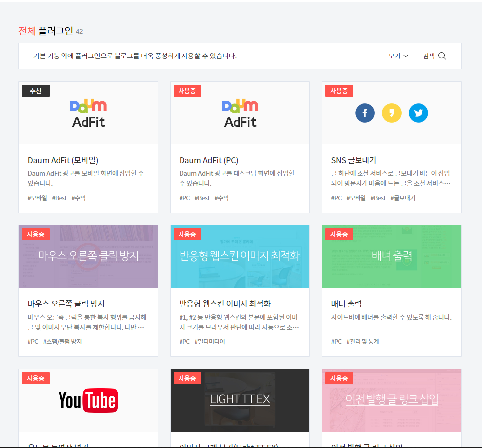Click the 사용중 badge on SNS 글보내기 card
This screenshot has height=448, width=482.
pyautogui.click(x=339, y=91)
